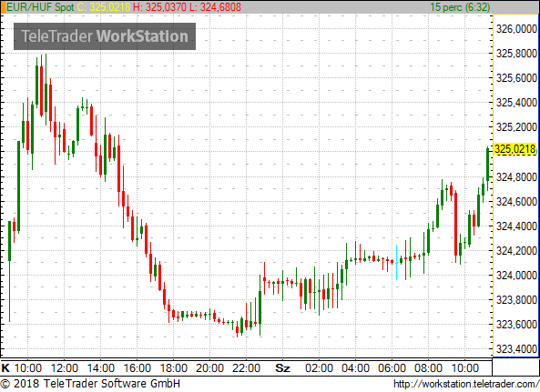Click the 10:00 label next to K
Viewport: 540px width, 392px height.
28,368
